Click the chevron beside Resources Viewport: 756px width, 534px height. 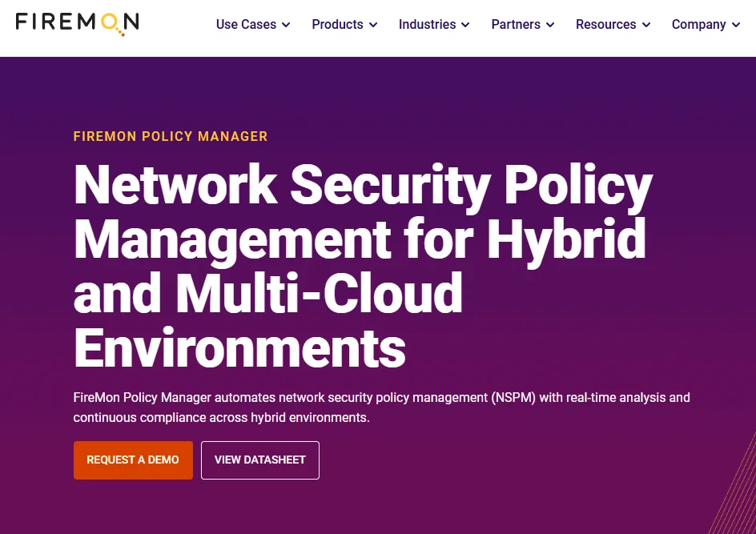point(646,26)
